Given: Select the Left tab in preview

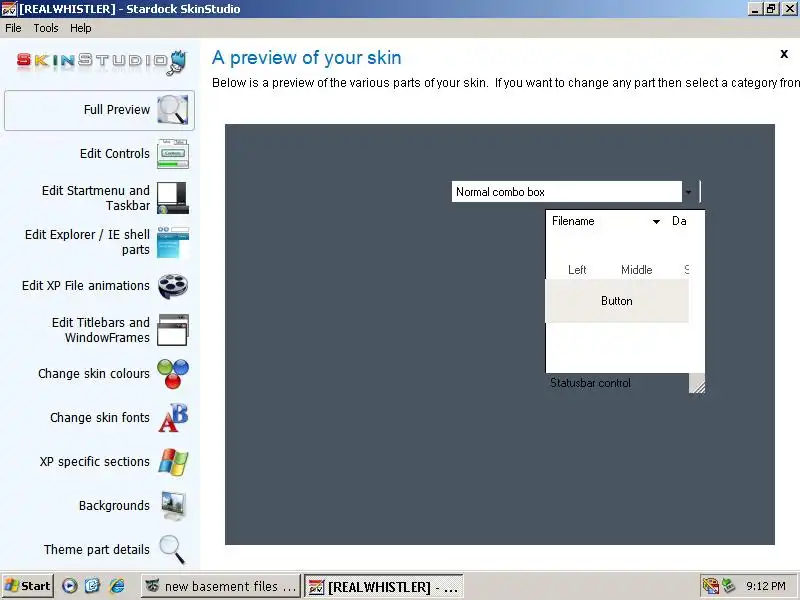Looking at the screenshot, I should (577, 270).
